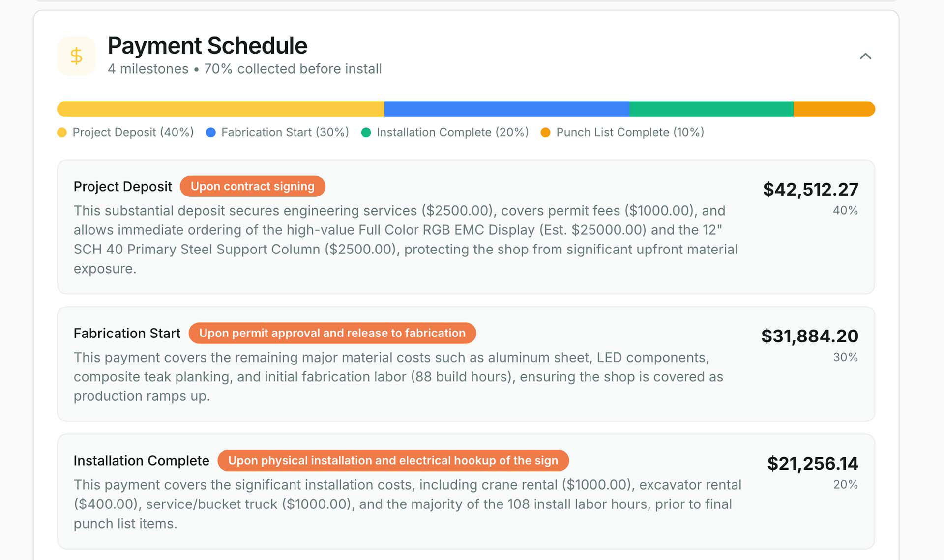
Task: Expand the Project Deposit milestone card
Action: point(466,226)
